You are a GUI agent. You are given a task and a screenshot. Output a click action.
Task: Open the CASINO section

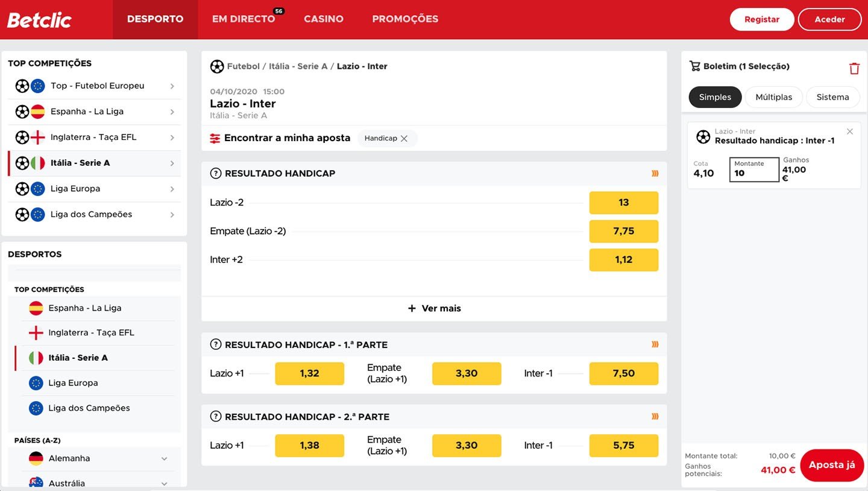(324, 19)
